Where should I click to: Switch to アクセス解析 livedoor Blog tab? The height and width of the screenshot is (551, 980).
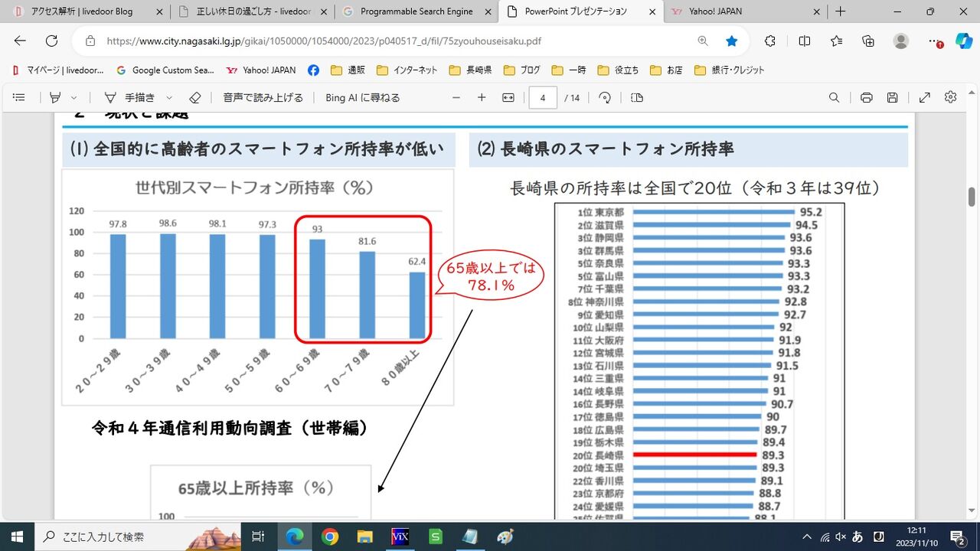(x=83, y=11)
